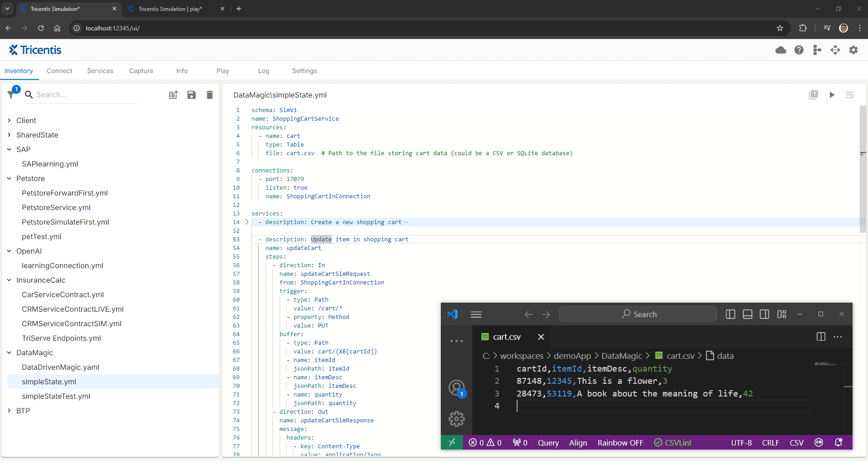Toggle Rainbow OFF in VS Code status bar
Viewport: 868px width, 470px height.
(620, 443)
